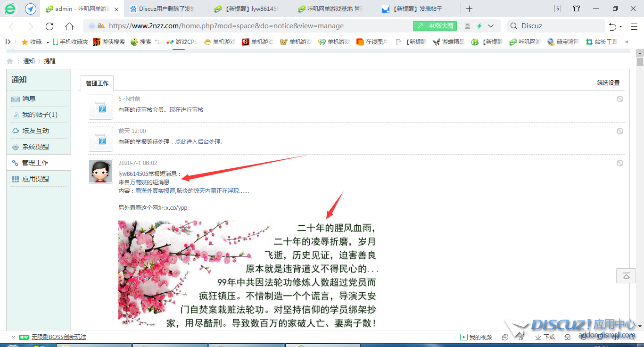Screen dimensions: 644x347
Task: Click the 筛选设置 link
Action: [x=608, y=83]
